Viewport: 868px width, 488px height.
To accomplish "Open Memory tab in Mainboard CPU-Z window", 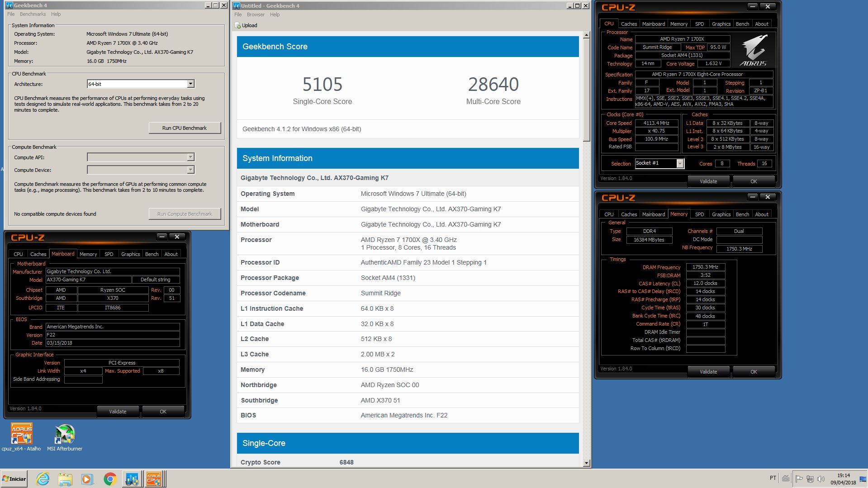I will [x=88, y=254].
